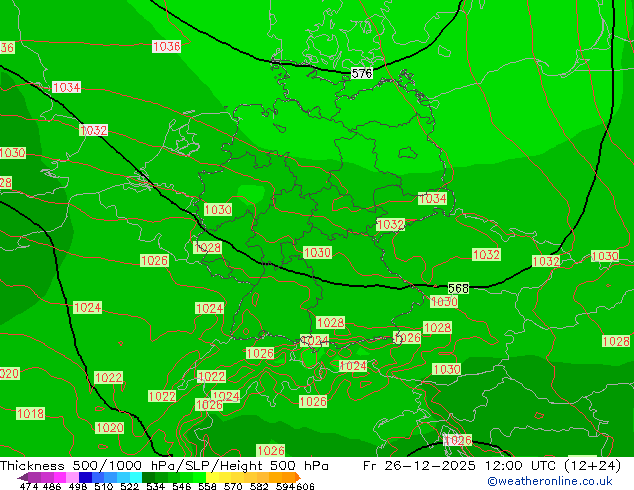Select the cyan legend swatch
This screenshot has width=634, height=490.
pos(136,477)
